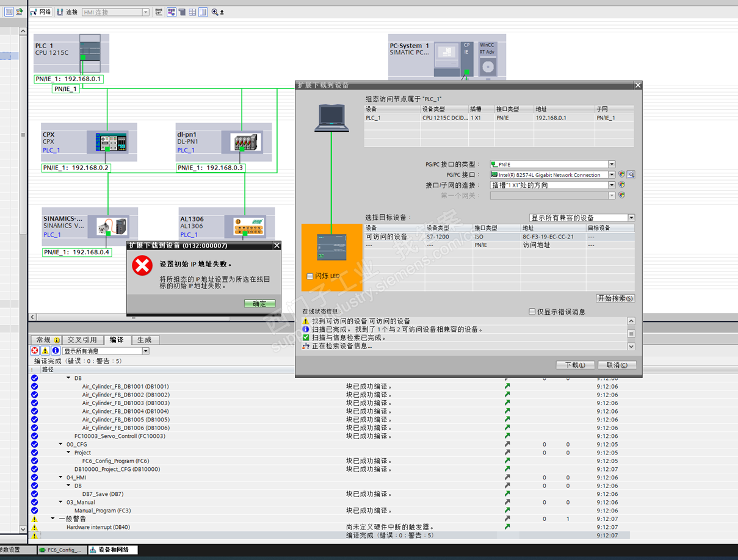Viewport: 738px width, 560px height.
Task: Click the laptop PG/PC icon in download dialog
Action: pos(333,118)
